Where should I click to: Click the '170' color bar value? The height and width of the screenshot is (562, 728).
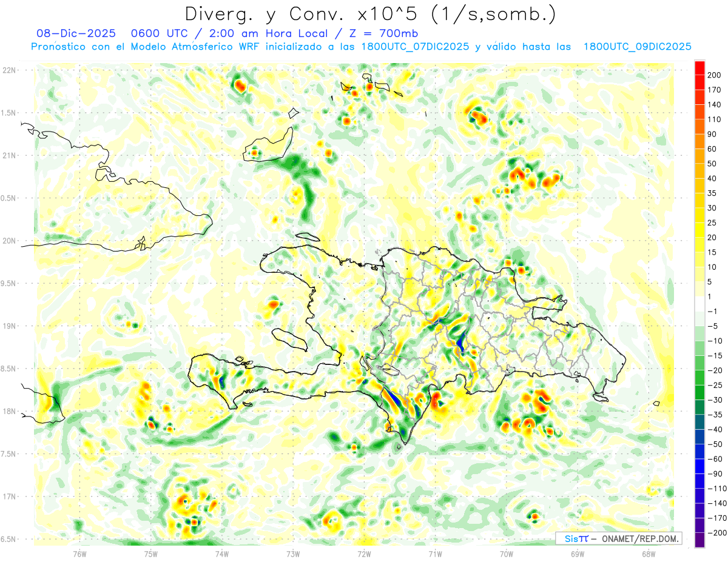point(715,90)
